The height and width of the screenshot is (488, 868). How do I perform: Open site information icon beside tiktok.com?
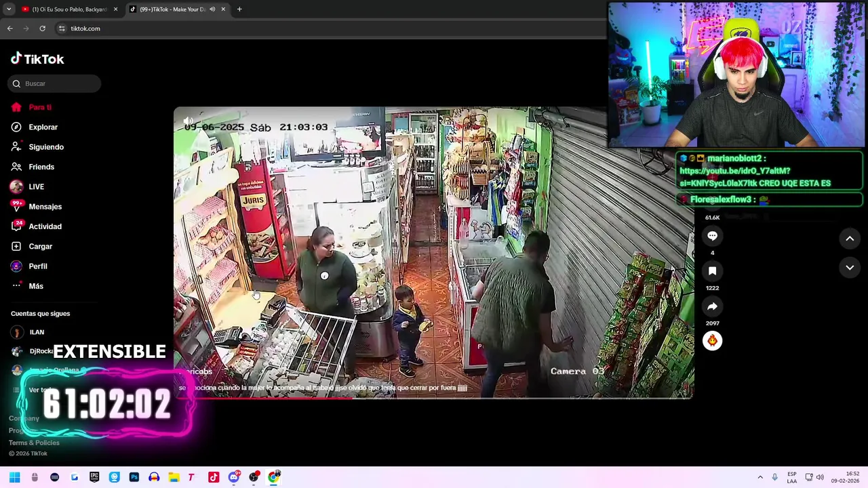(x=62, y=28)
